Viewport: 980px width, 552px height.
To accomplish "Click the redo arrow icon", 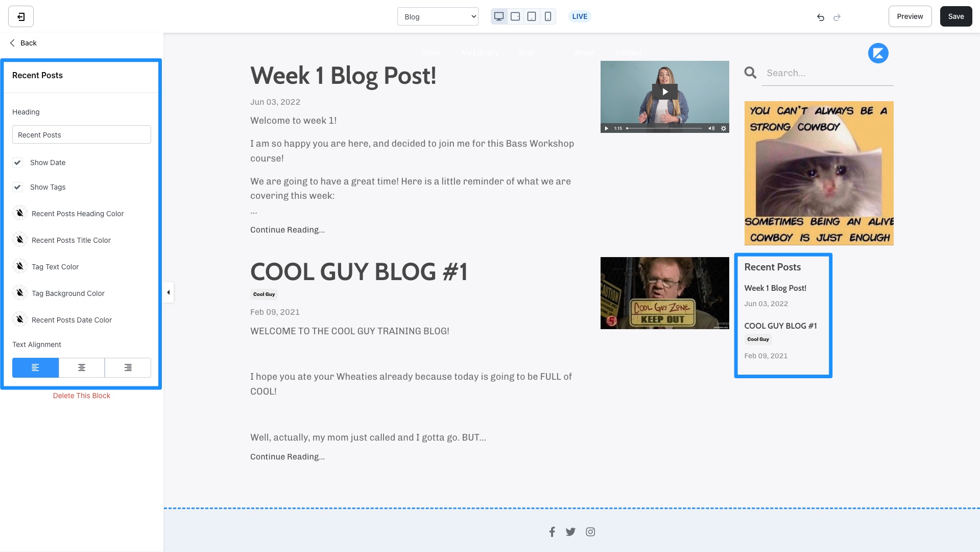I will [x=837, y=17].
